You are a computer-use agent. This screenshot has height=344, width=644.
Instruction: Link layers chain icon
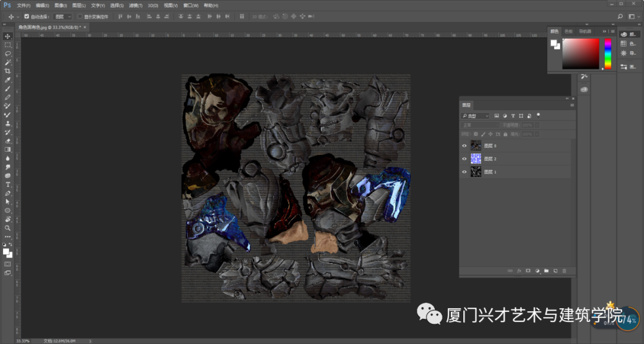(x=510, y=271)
